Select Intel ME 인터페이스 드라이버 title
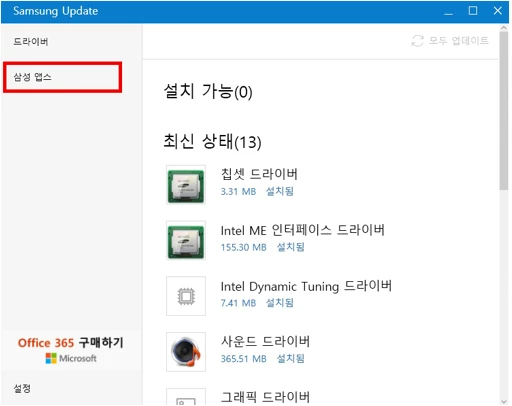This screenshot has height=406, width=512. (x=303, y=230)
